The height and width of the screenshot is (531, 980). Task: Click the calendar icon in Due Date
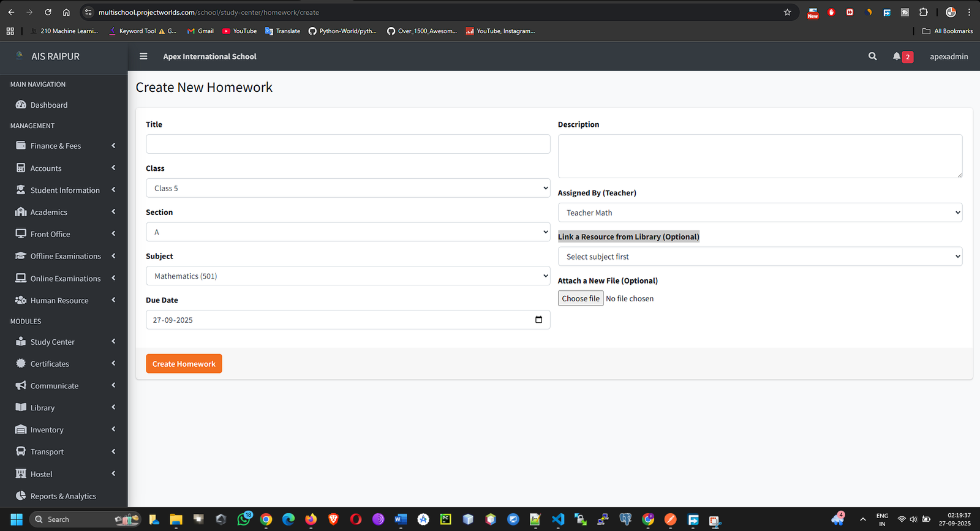click(x=538, y=320)
